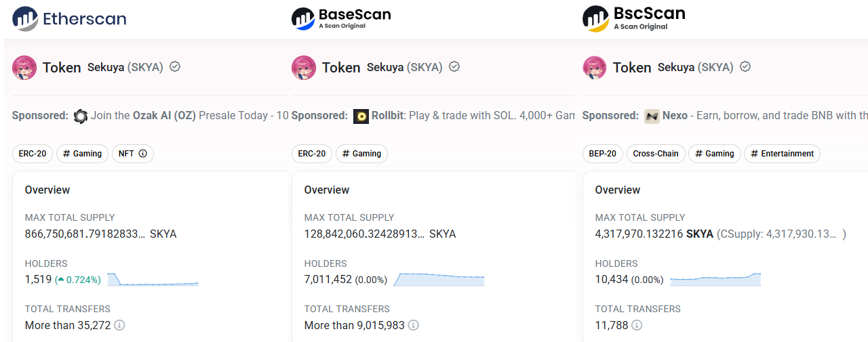The width and height of the screenshot is (868, 342).
Task: Click info icon beside More than 9,015,983
Action: (x=414, y=325)
